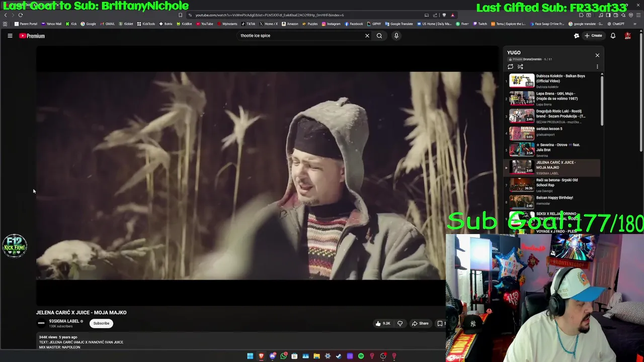Go back with the browser back arrow
The width and height of the screenshot is (644, 362).
(6, 15)
